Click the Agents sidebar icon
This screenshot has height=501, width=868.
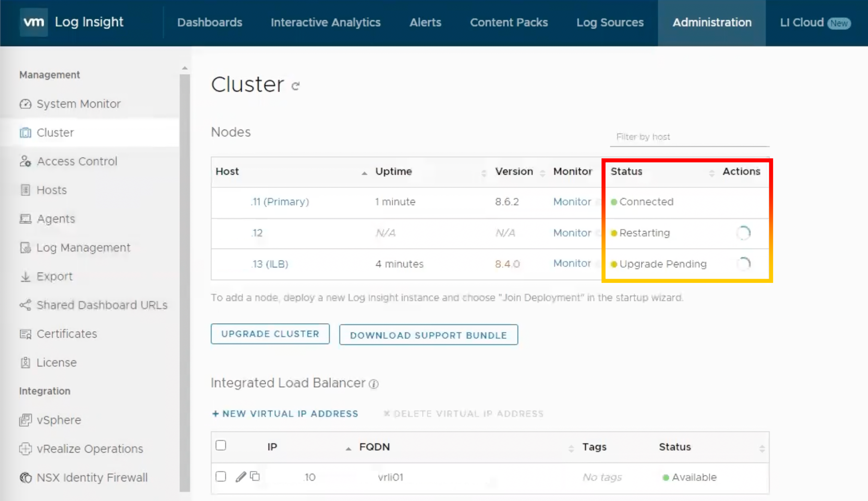pos(26,219)
